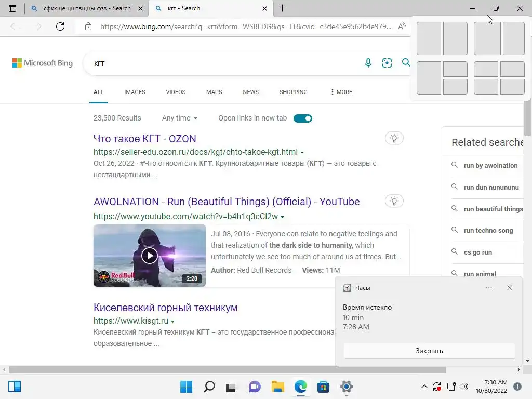Open Chat app on taskbar
The image size is (532, 399).
(x=255, y=387)
